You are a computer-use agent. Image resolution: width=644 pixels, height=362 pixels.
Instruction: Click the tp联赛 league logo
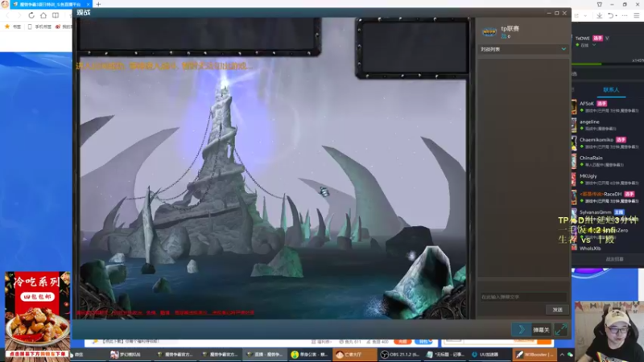point(489,31)
